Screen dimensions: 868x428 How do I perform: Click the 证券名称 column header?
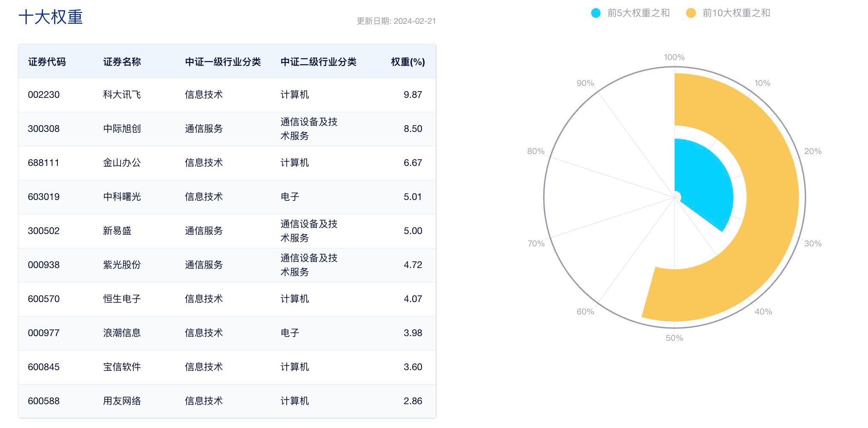point(122,62)
